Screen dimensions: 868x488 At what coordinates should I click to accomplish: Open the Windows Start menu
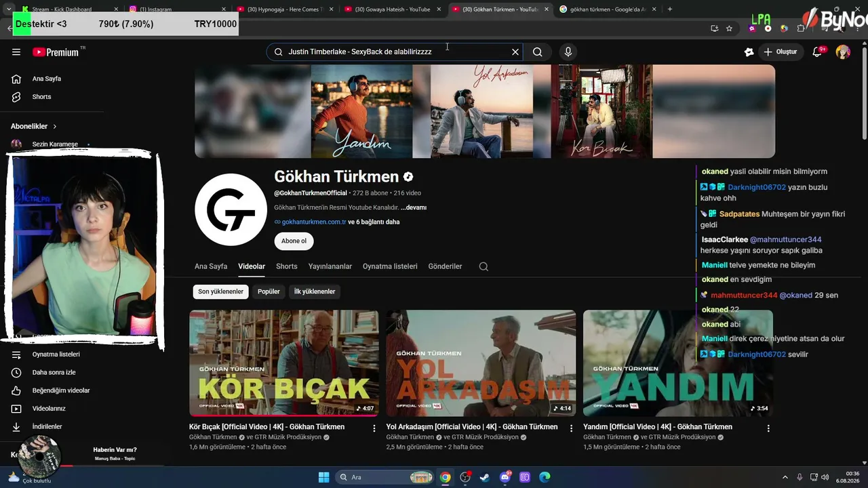(323, 477)
